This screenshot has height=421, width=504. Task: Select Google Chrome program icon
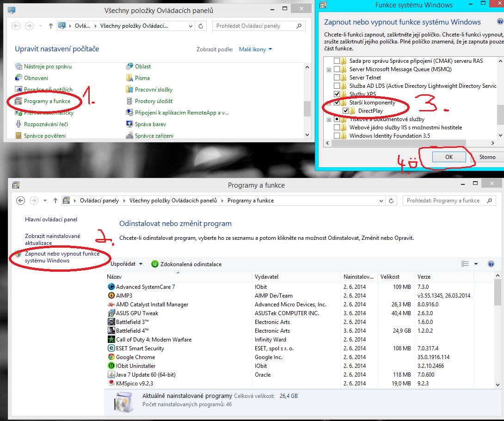point(111,357)
